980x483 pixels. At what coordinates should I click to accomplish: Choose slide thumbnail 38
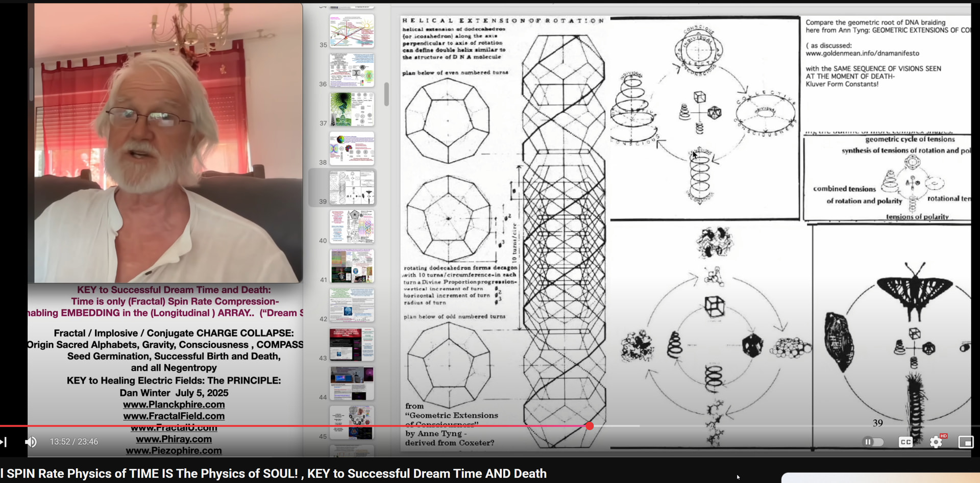(352, 148)
